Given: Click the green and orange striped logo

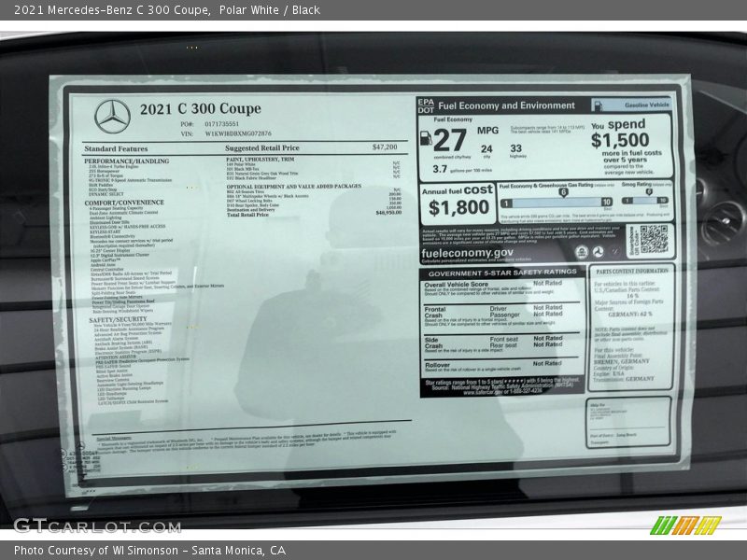Looking at the screenshot, I should (x=685, y=525).
